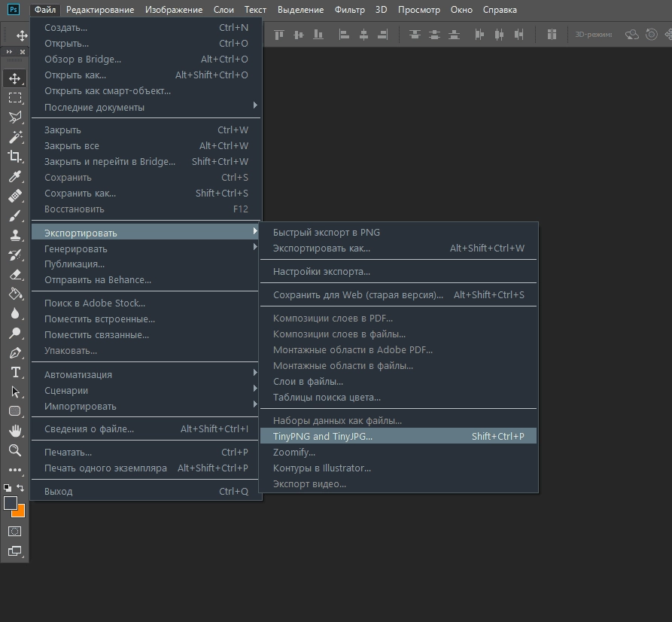The height and width of the screenshot is (622, 672).
Task: Choose Быстрый экспорт в PNG
Action: (x=398, y=232)
